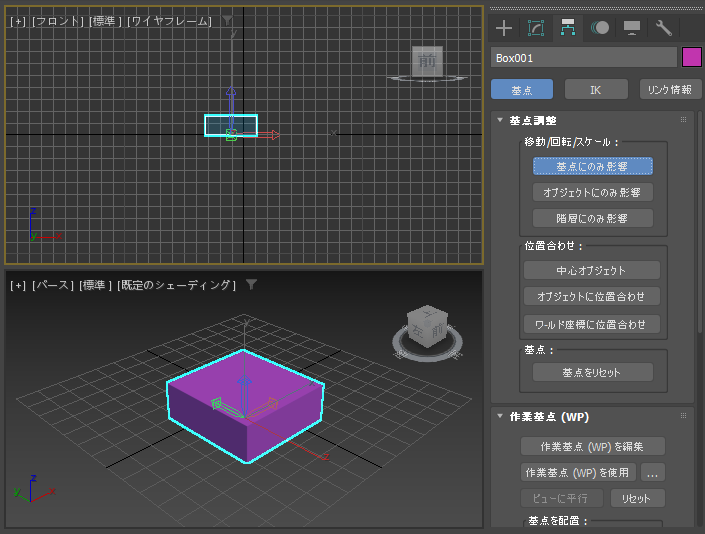This screenshot has height=534, width=705.
Task: Toggle 基点にのみ影響 button
Action: click(x=593, y=166)
